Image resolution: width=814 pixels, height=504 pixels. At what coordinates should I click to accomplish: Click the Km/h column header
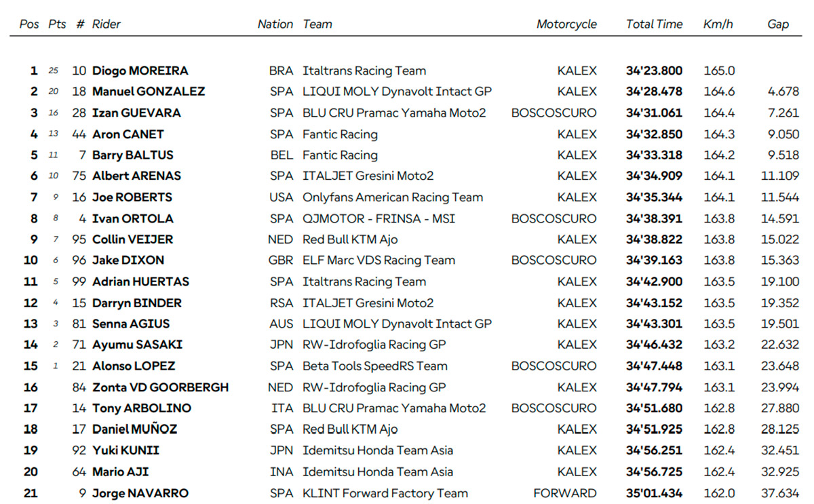click(x=718, y=24)
